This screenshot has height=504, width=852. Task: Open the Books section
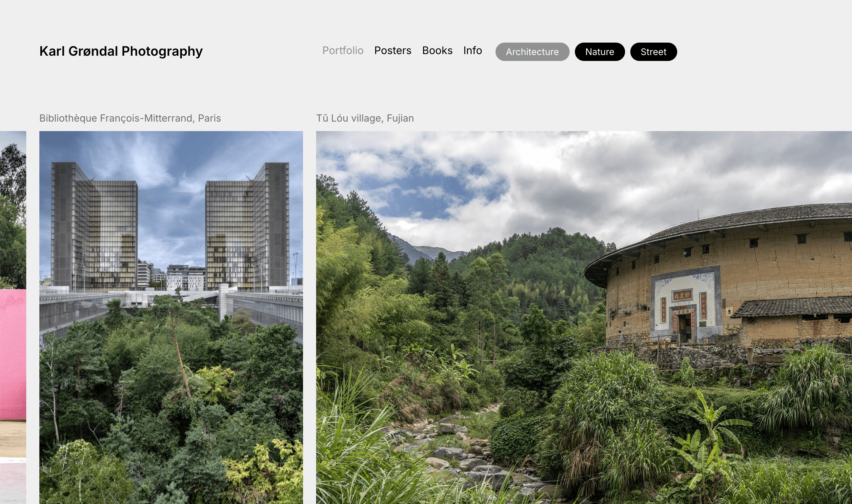pos(437,50)
